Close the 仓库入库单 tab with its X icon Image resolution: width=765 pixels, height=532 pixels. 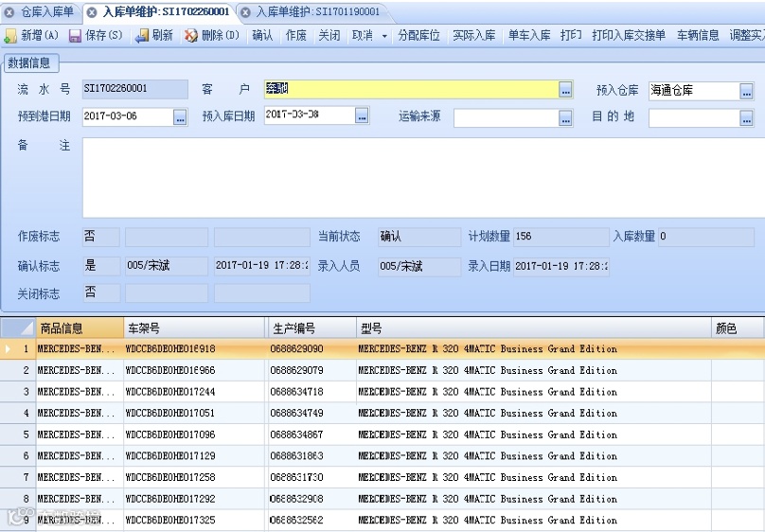tap(9, 12)
